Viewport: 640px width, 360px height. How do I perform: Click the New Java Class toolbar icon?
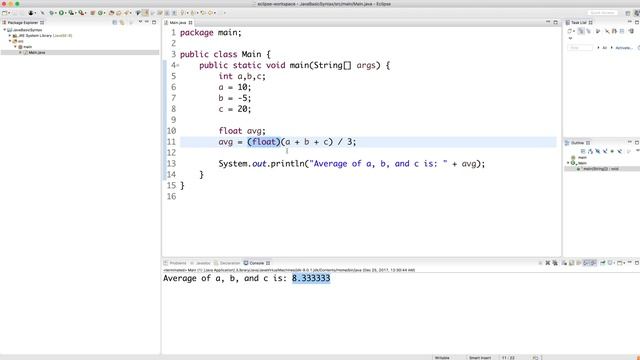100,13
